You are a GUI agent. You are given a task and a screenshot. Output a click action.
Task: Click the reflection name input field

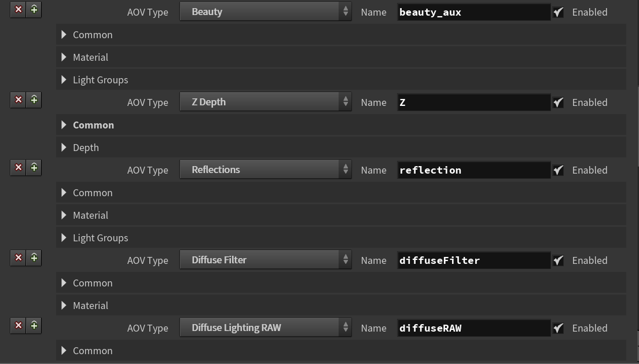473,170
